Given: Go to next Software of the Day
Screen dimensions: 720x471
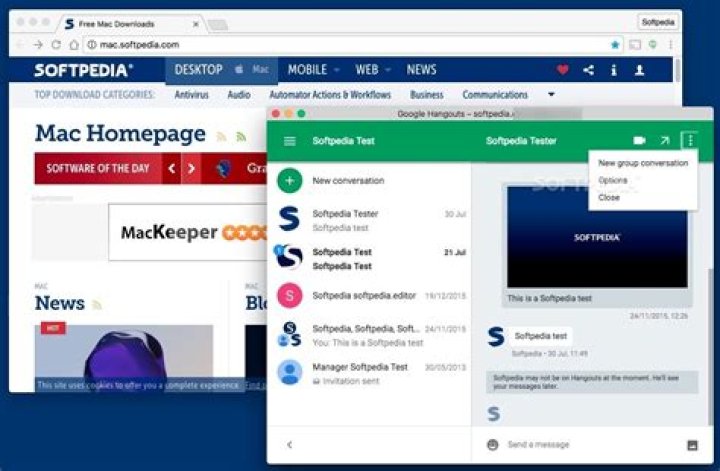Looking at the screenshot, I should (x=191, y=168).
